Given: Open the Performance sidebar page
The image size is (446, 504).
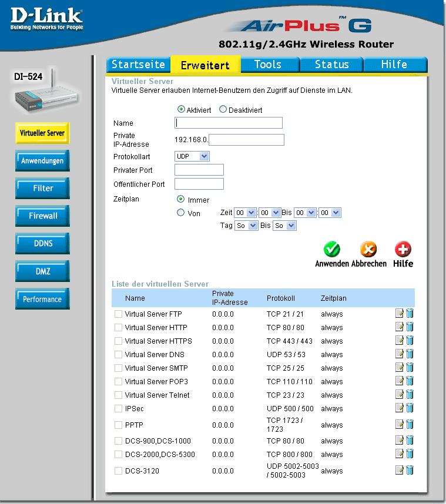Looking at the screenshot, I should point(42,298).
